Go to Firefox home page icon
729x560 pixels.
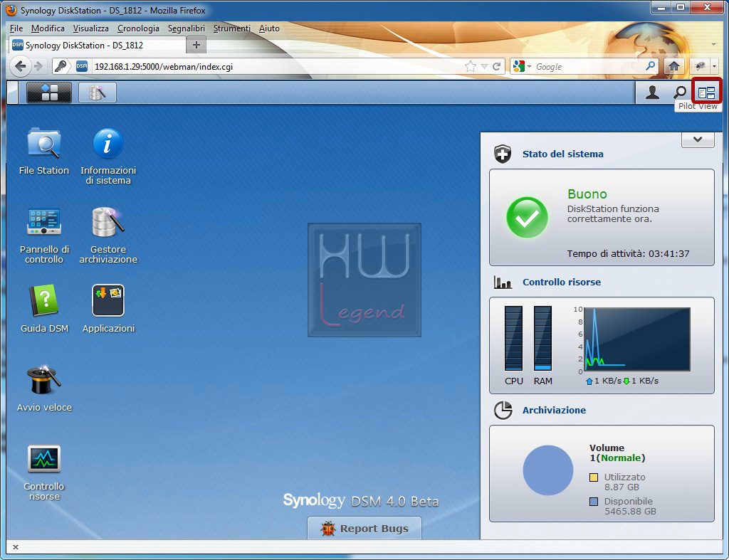pyautogui.click(x=674, y=66)
